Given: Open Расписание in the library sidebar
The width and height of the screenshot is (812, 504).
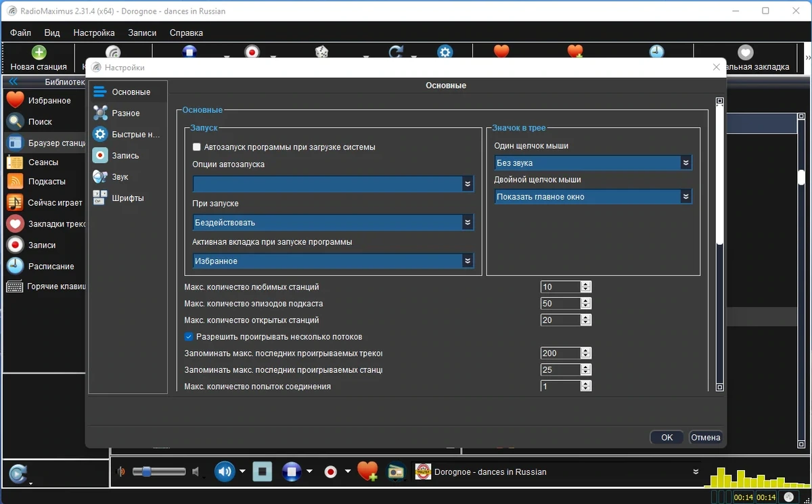Looking at the screenshot, I should [x=45, y=266].
